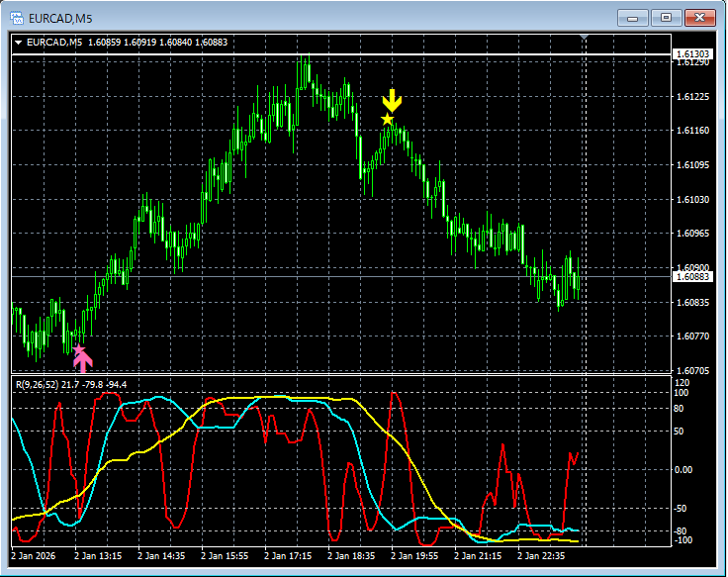Select the yellow star signal marker
Viewport: 728px width, 577px height.
(387, 120)
